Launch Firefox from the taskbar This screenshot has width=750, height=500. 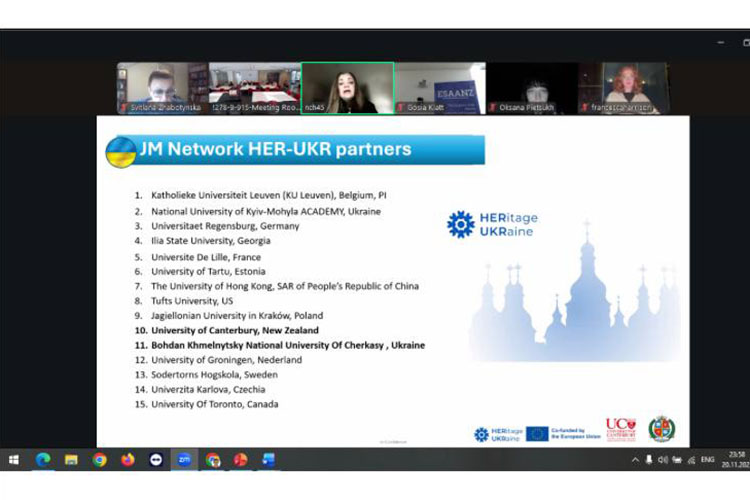[x=127, y=460]
